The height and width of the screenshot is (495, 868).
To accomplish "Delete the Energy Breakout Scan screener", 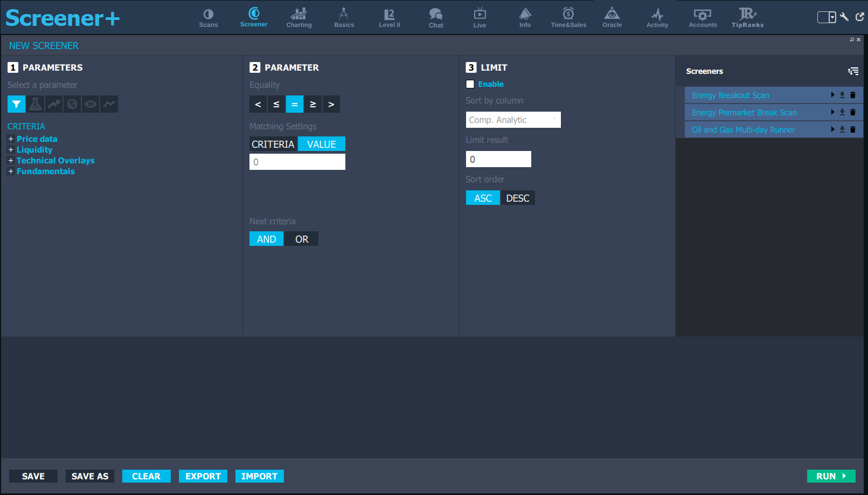I will (853, 95).
